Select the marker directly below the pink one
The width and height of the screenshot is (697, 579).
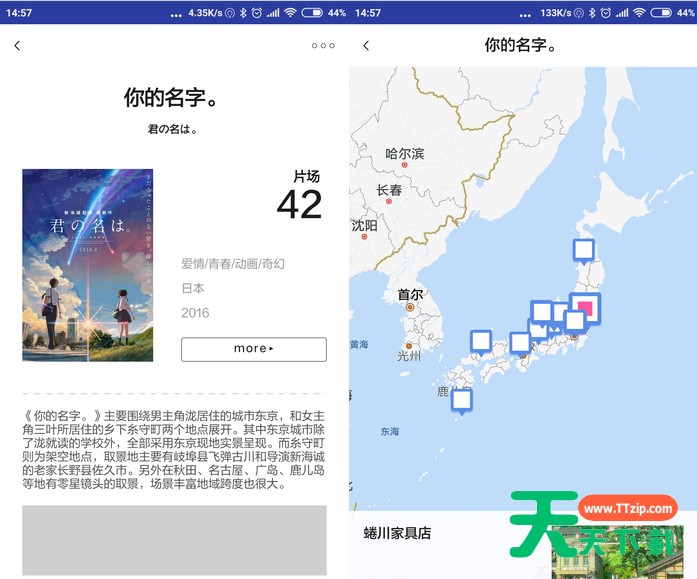coord(574,322)
